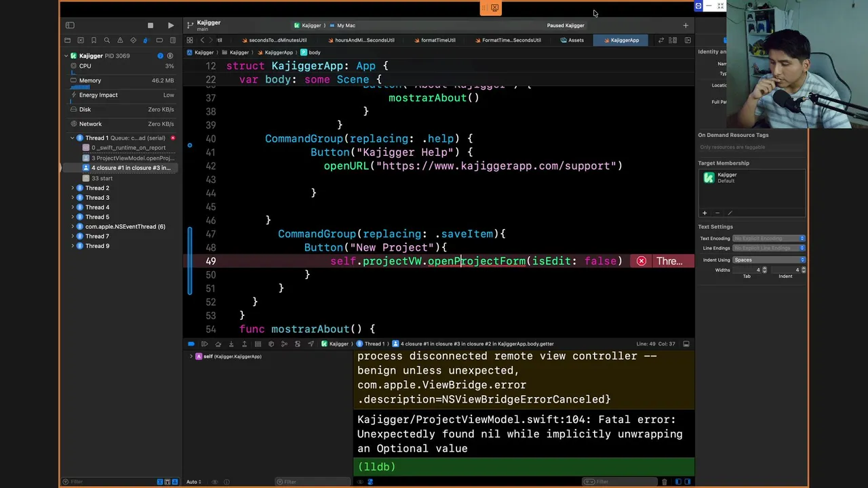This screenshot has width=868, height=488.
Task: Expand Thread 4
Action: 73,207
